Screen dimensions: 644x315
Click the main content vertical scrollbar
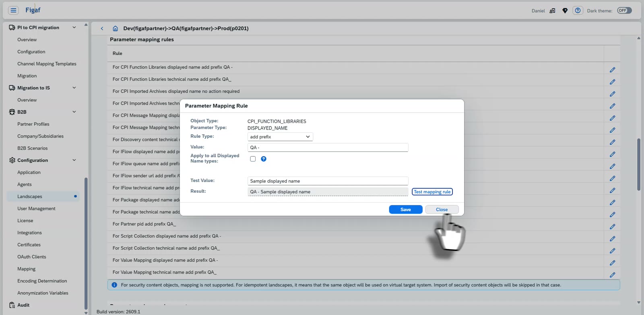(x=639, y=165)
